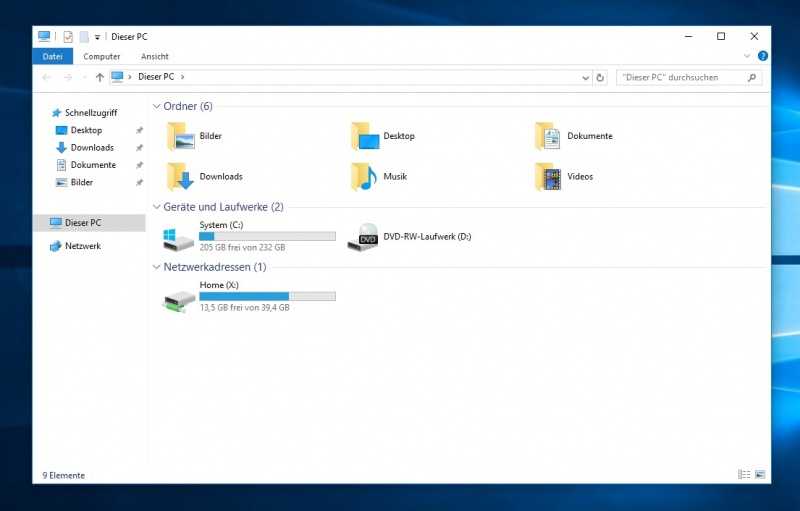Click the new folder icon in title bar

(x=84, y=37)
